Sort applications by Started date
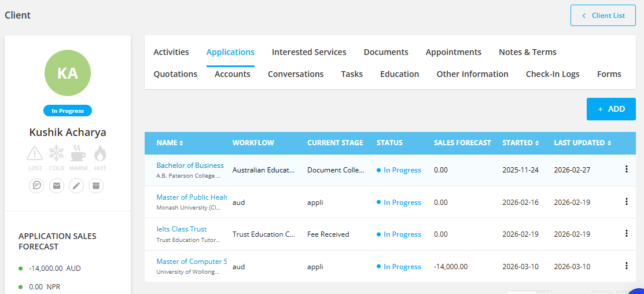Image resolution: width=644 pixels, height=294 pixels. [x=520, y=143]
